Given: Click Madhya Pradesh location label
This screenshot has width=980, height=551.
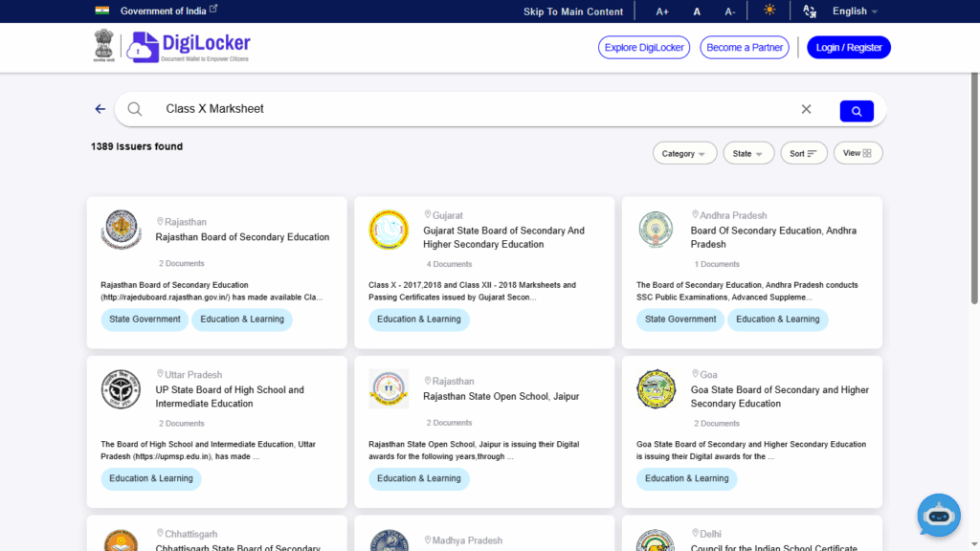Looking at the screenshot, I should [x=463, y=540].
